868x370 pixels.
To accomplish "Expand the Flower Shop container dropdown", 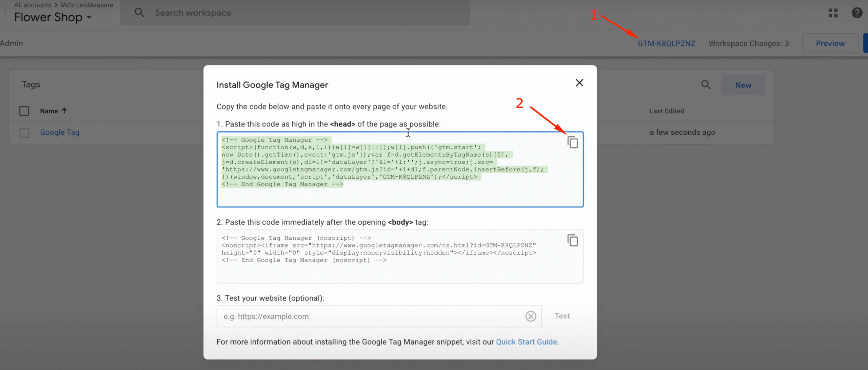I will coord(89,17).
